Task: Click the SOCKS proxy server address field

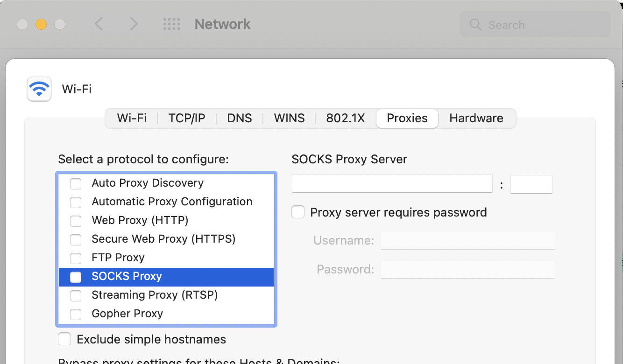Action: point(392,184)
